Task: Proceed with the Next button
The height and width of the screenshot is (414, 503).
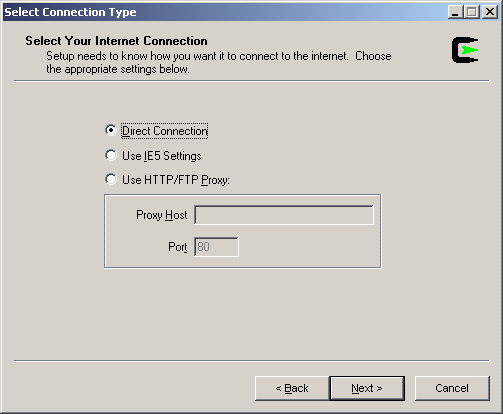Action: click(x=367, y=388)
